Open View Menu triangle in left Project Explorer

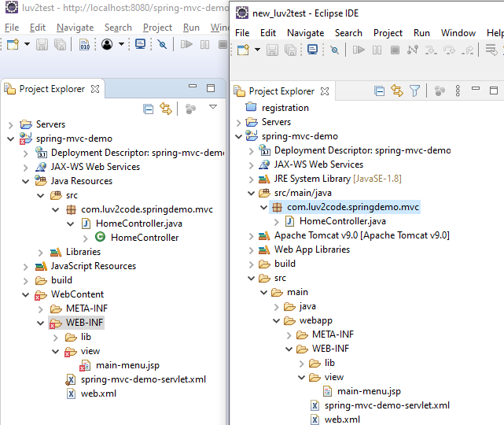pos(213,106)
